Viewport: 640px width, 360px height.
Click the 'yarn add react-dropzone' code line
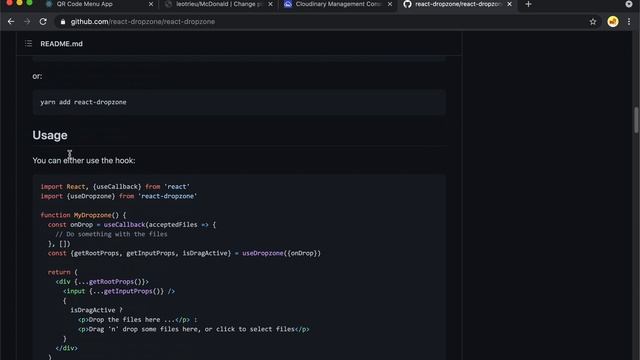point(83,102)
